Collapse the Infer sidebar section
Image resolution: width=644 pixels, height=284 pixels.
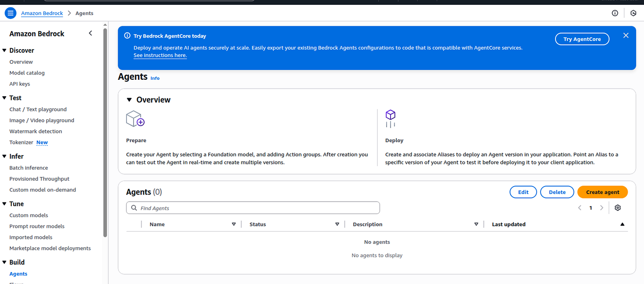tap(4, 156)
